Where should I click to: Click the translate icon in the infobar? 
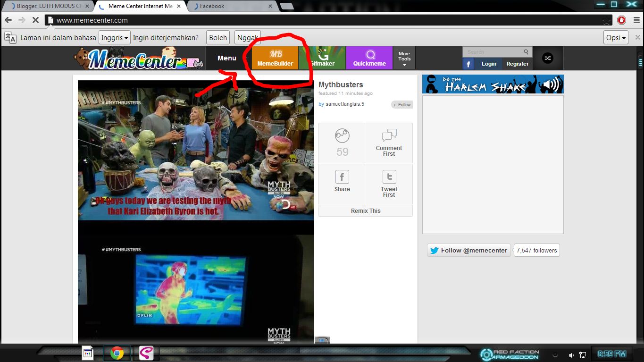point(10,37)
